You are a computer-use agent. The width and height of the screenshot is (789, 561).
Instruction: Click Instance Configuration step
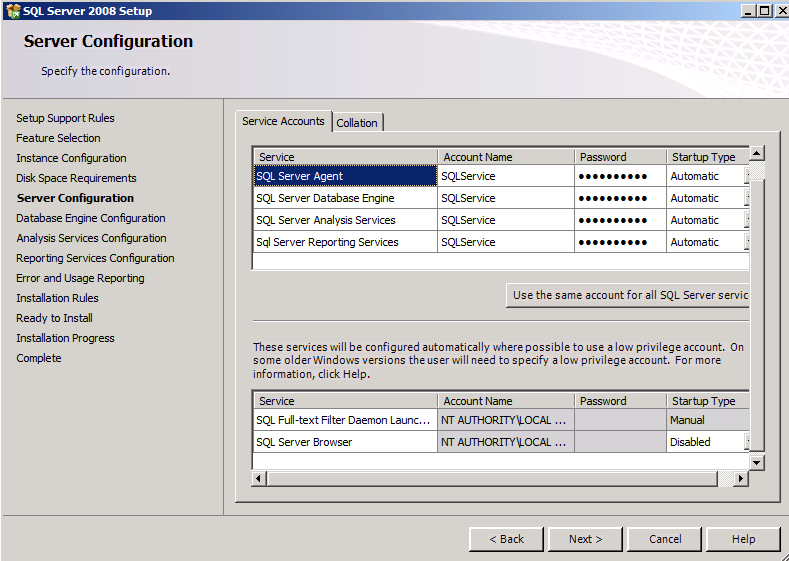point(71,158)
